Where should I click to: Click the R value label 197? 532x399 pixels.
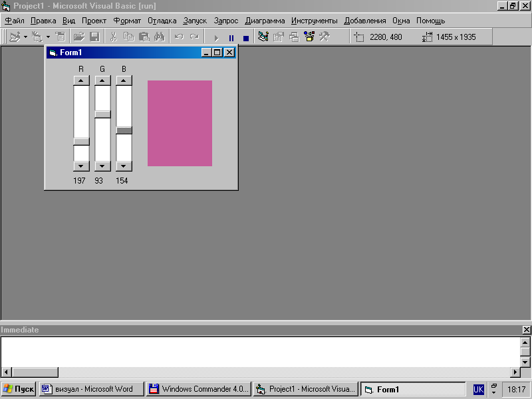(x=79, y=180)
